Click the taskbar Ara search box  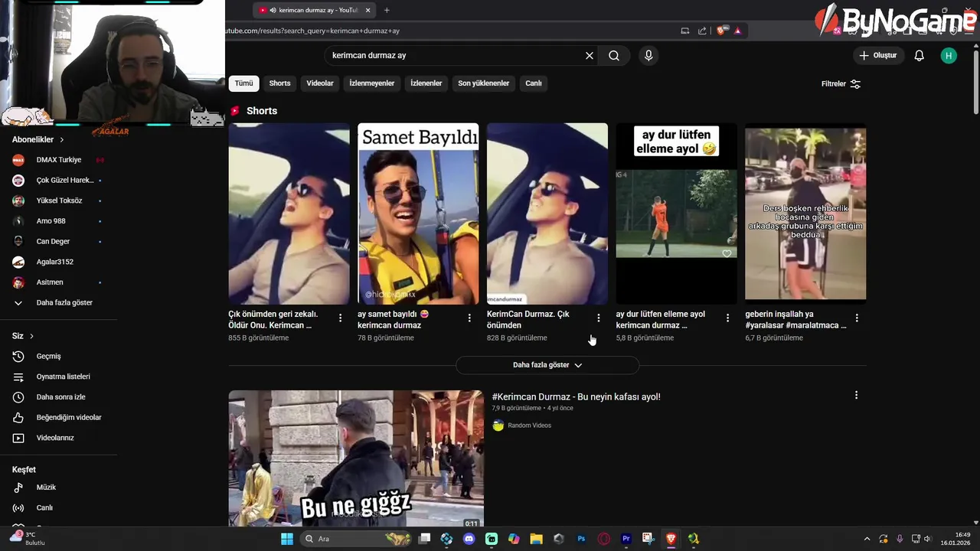tap(356, 539)
